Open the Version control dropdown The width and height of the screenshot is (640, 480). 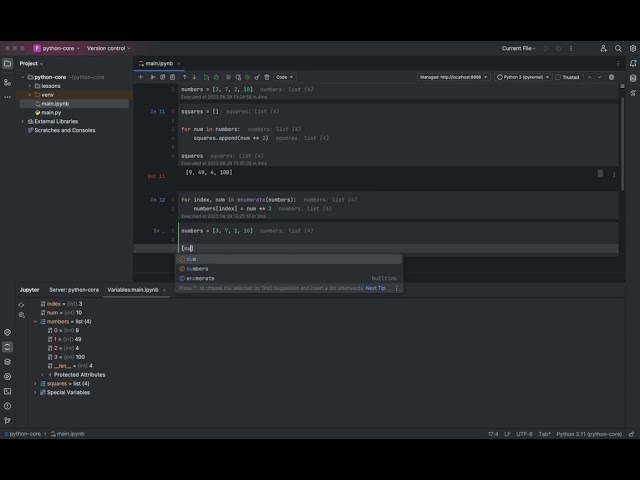coord(109,48)
